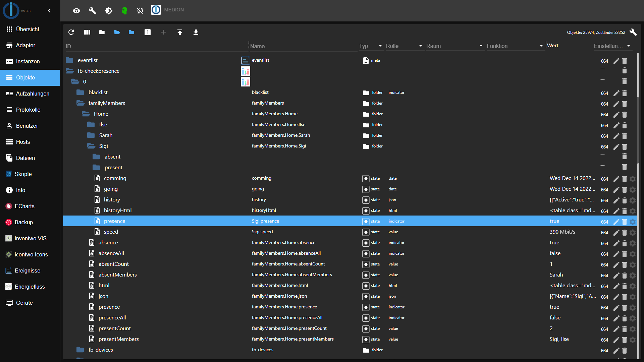
Task: Select the absenceAll tree row
Action: (350, 253)
